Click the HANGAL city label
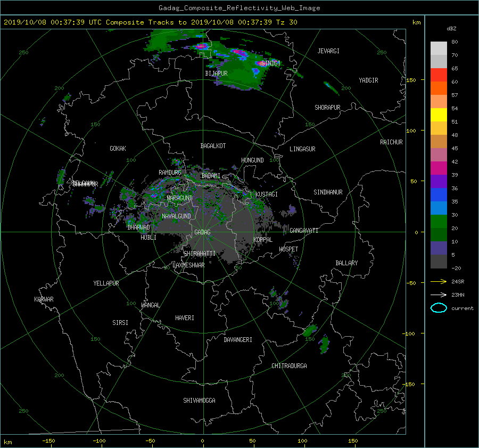Image resolution: width=479 pixels, height=448 pixels. click(x=151, y=305)
